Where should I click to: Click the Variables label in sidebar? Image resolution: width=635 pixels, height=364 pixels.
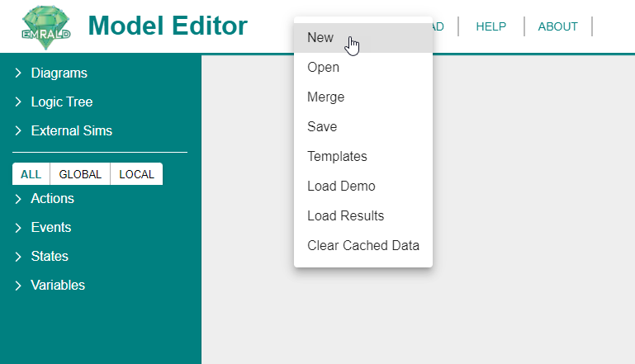pyautogui.click(x=58, y=285)
